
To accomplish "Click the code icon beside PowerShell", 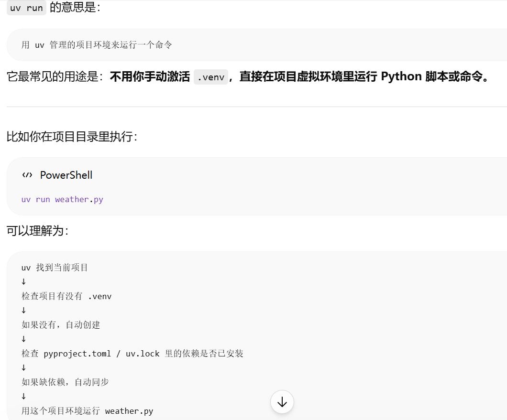I will (27, 175).
